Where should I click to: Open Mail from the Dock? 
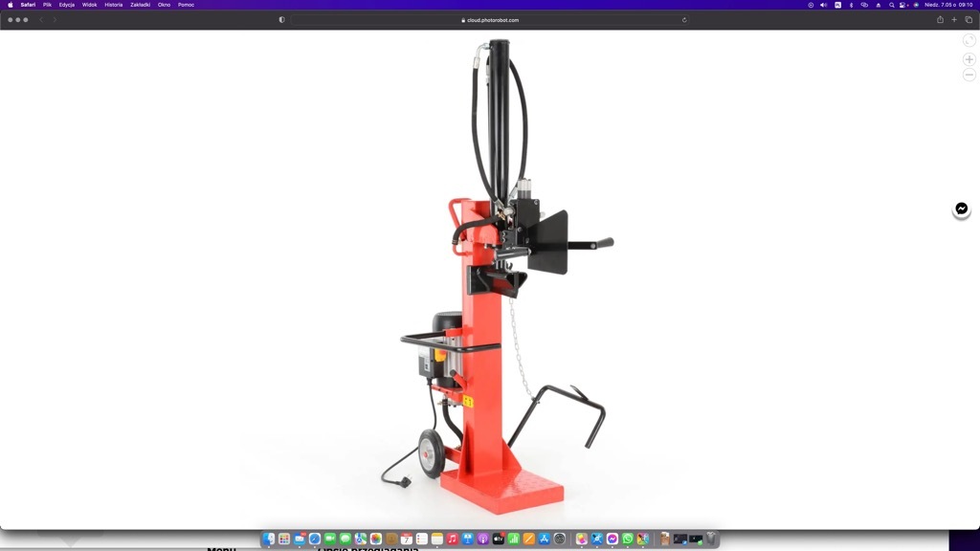(x=300, y=540)
